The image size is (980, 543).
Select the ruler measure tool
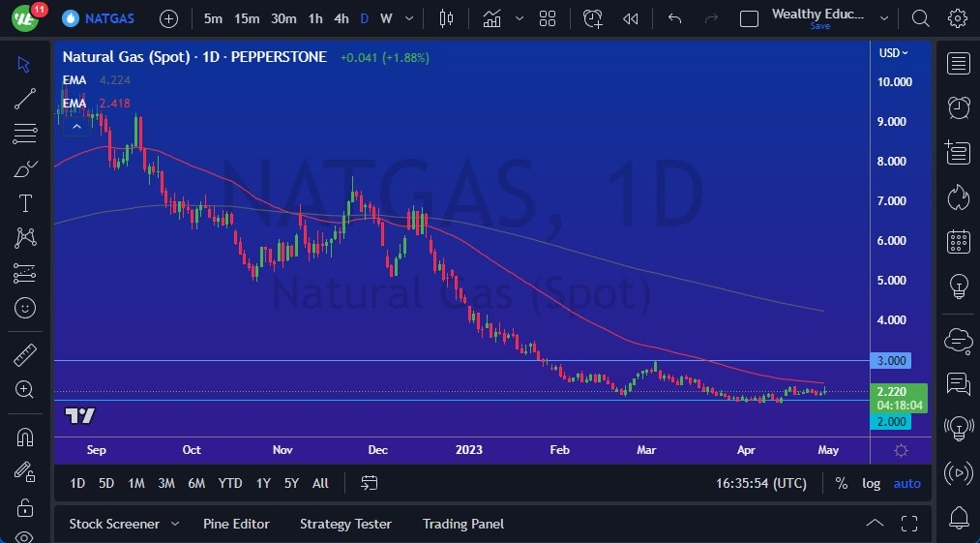pos(24,355)
